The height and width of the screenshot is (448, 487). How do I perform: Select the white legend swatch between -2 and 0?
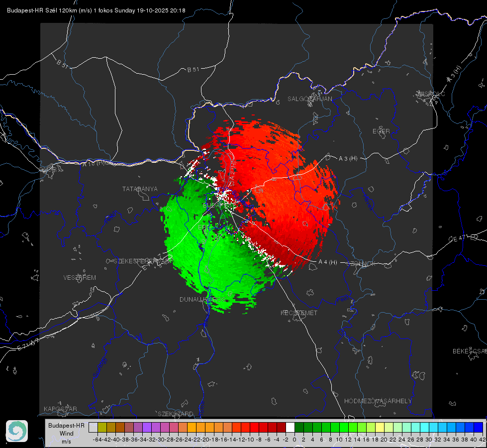tap(290, 428)
